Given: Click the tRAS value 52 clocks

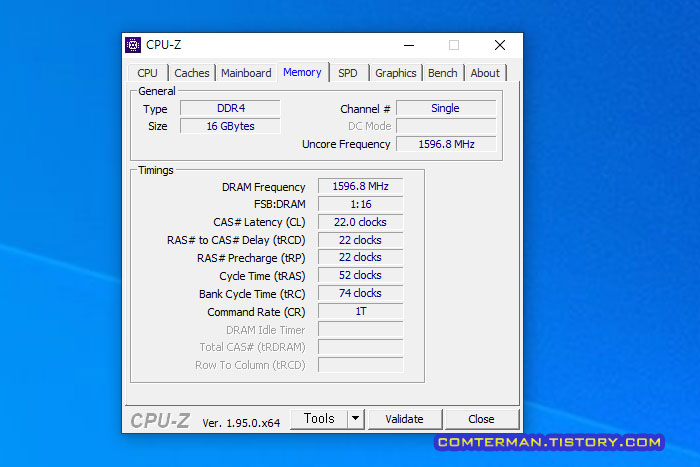Looking at the screenshot, I should coord(360,275).
